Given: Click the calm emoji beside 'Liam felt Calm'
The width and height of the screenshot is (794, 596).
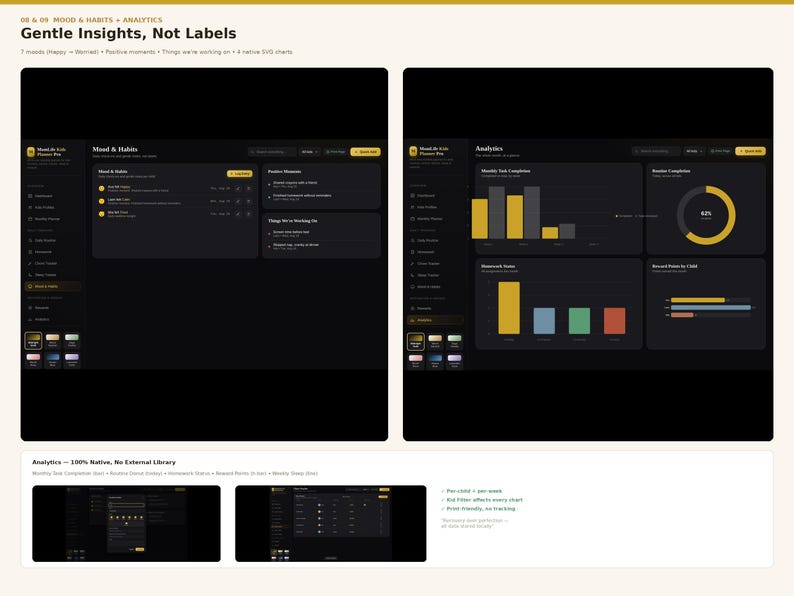Looking at the screenshot, I should pyautogui.click(x=101, y=201).
